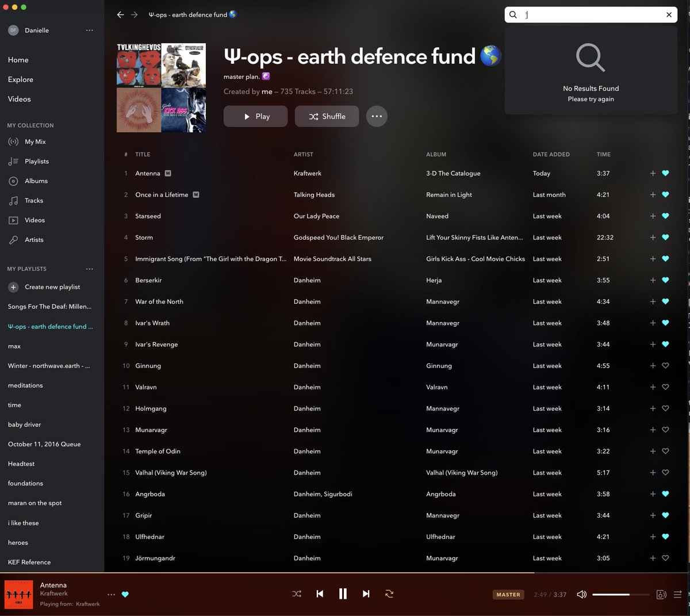Click the collection Videos icon

[13, 220]
